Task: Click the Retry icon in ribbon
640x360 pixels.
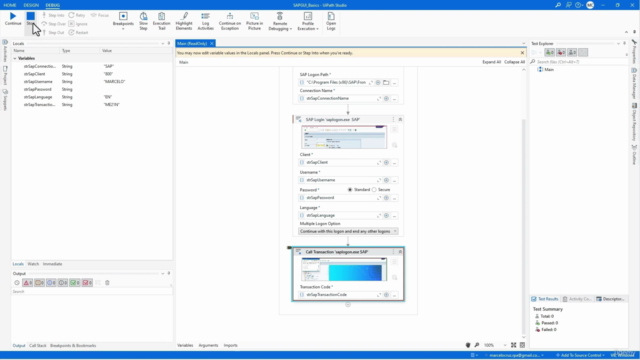Action: [71, 15]
